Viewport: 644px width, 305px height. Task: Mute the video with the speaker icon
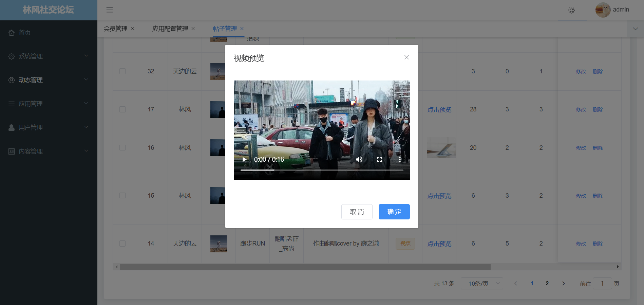click(359, 159)
